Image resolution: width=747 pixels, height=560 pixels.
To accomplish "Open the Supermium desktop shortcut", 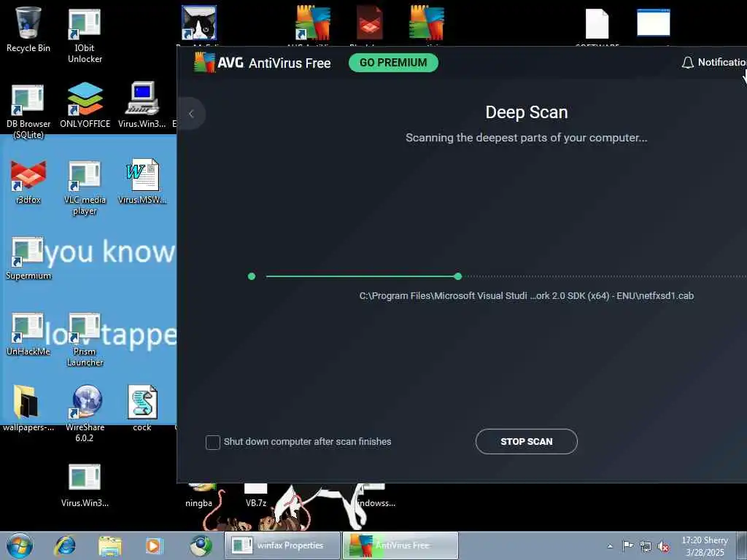I will click(28, 258).
